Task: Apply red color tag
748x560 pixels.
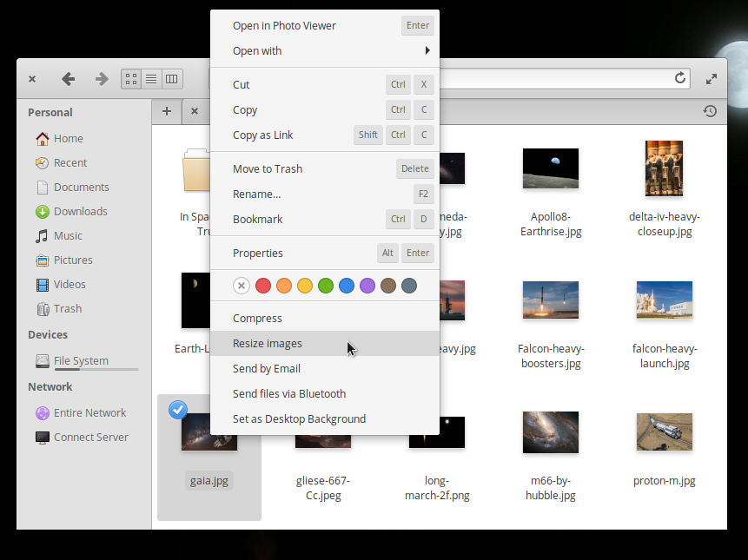Action: tap(263, 286)
